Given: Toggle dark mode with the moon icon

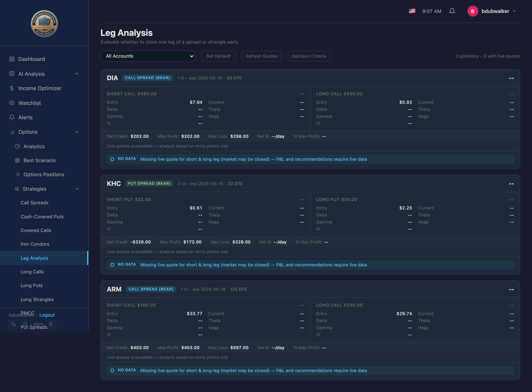Looking at the screenshot, I should pos(14,324).
